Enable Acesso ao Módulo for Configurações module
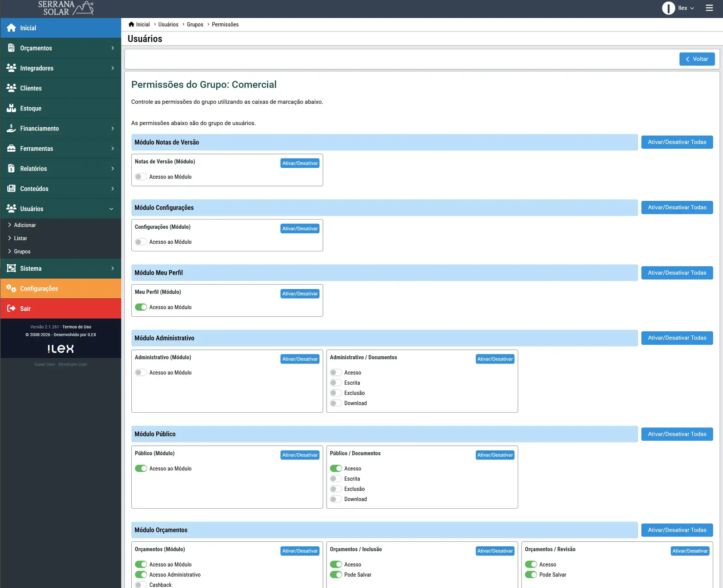The width and height of the screenshot is (723, 588). pos(141,242)
